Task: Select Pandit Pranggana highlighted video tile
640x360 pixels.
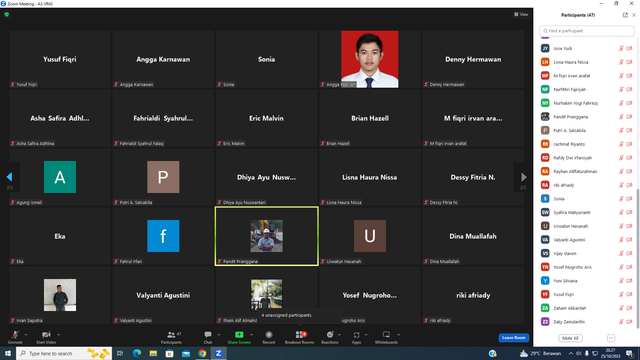Action: click(267, 236)
